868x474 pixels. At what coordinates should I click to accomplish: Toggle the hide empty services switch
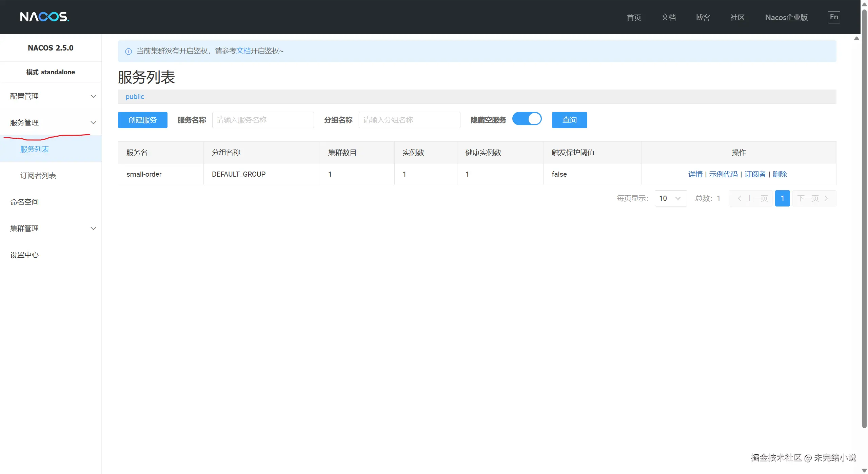click(527, 119)
